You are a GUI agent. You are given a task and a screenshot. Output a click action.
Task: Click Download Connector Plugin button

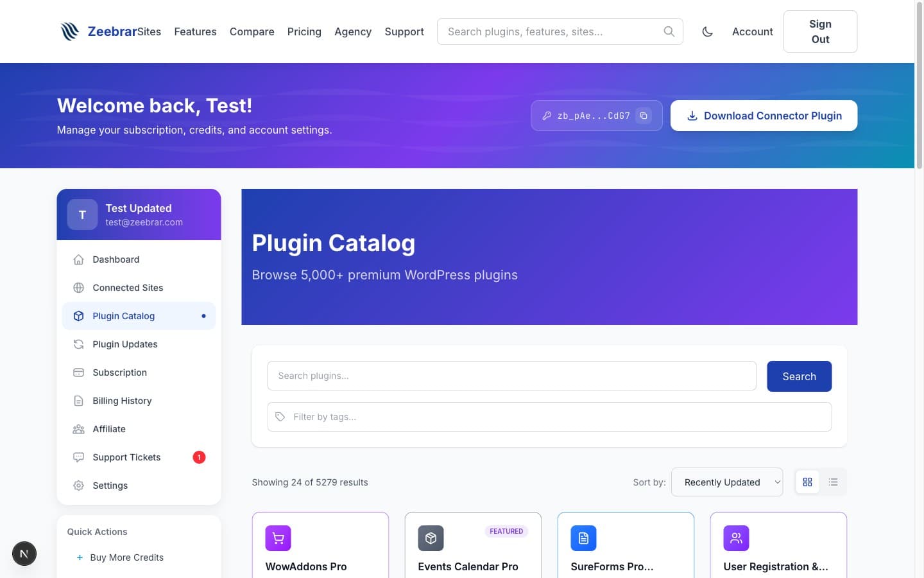pyautogui.click(x=764, y=116)
